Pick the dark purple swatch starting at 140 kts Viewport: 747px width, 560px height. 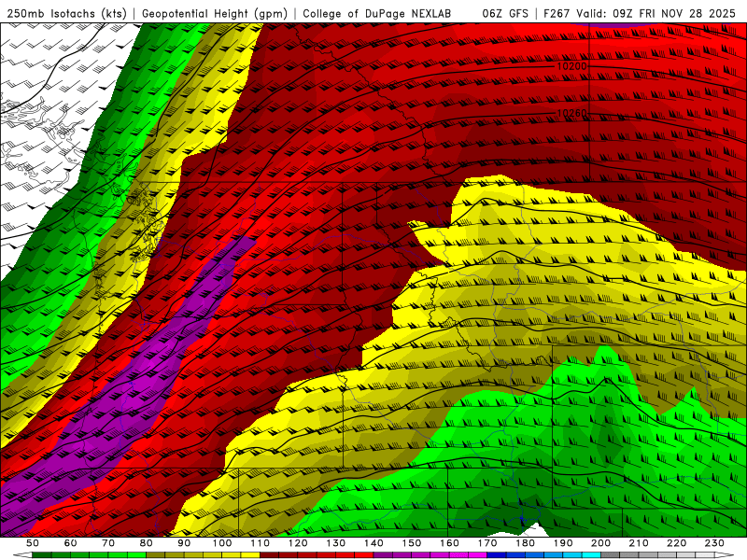coord(383,554)
